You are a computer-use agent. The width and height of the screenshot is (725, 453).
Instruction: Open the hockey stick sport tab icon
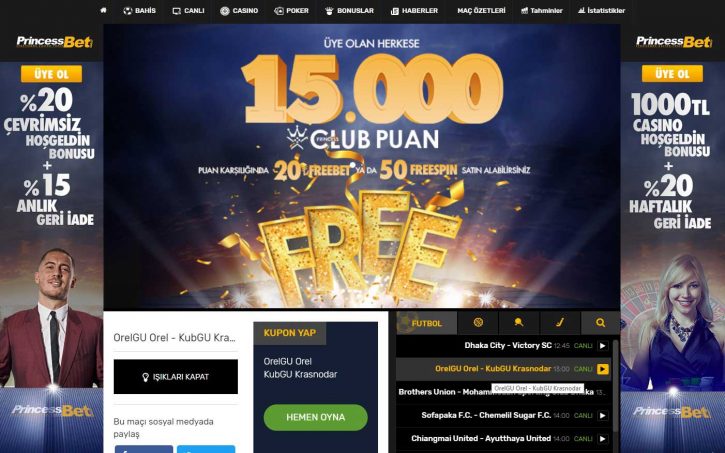point(559,323)
